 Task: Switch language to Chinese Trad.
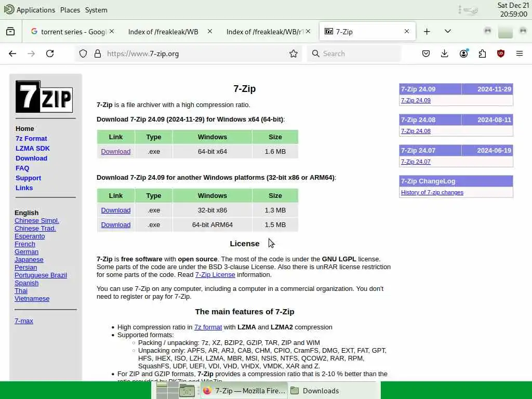pos(35,229)
